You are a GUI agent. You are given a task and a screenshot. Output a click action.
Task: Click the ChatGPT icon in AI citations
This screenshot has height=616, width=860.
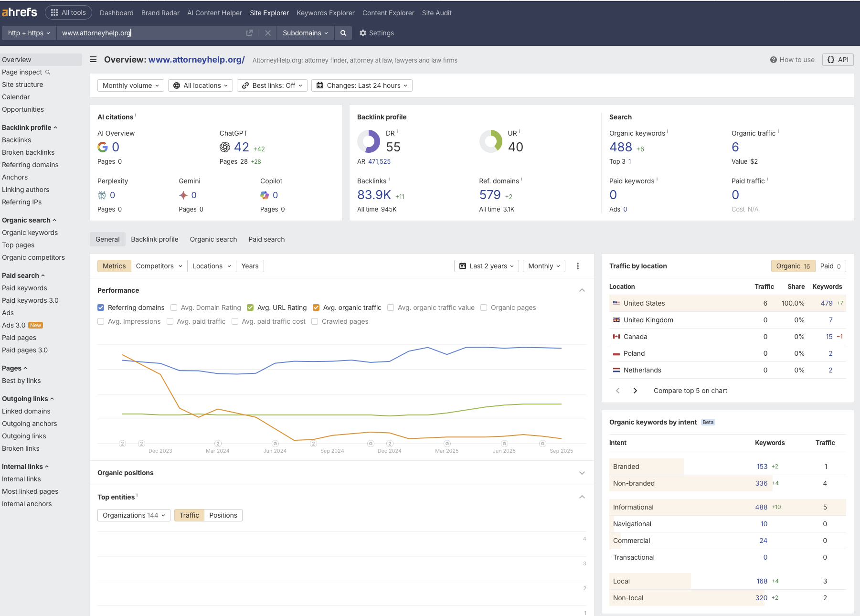coord(224,147)
